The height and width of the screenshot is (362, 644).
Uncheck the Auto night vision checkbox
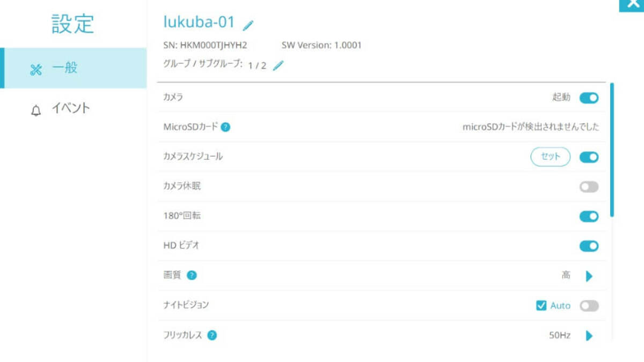(x=541, y=306)
